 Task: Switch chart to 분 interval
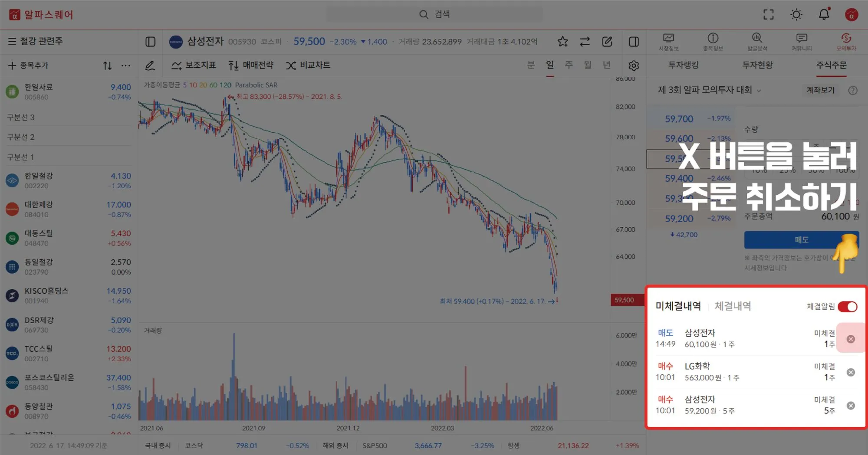tap(531, 65)
